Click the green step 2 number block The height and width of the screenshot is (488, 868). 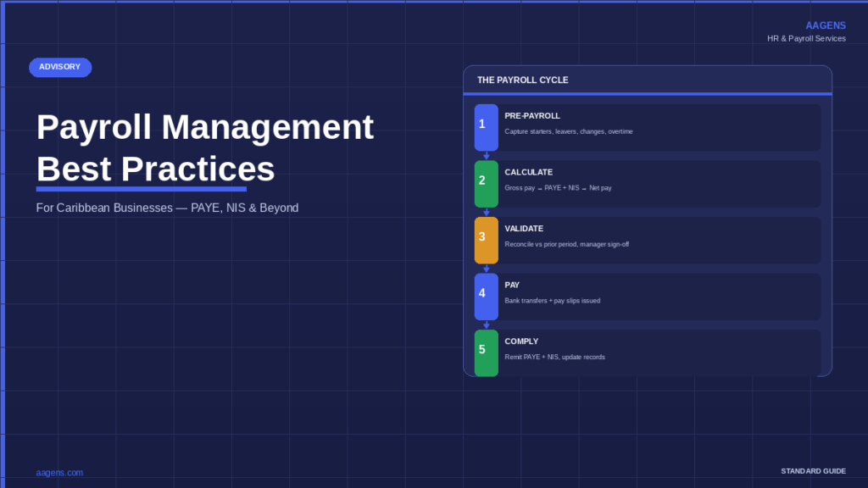(x=486, y=184)
